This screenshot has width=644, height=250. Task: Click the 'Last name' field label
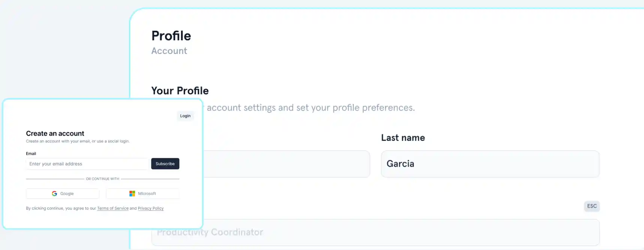(x=403, y=138)
